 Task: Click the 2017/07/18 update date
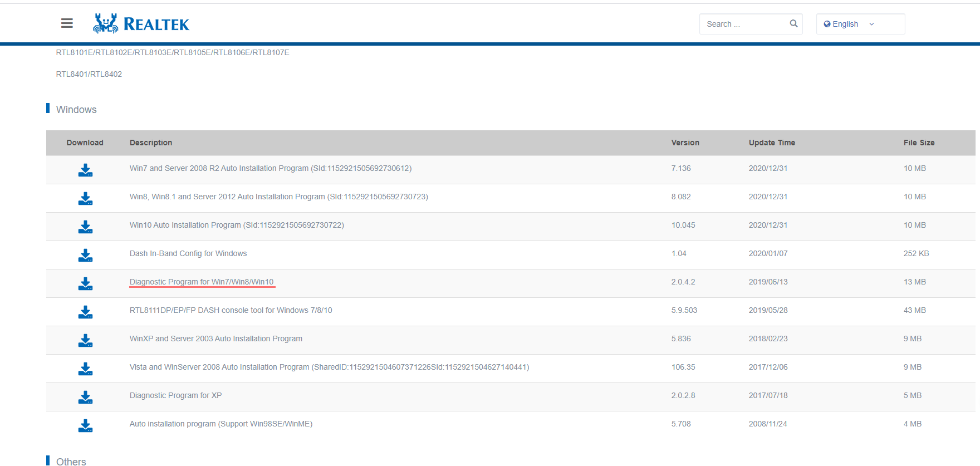click(768, 395)
